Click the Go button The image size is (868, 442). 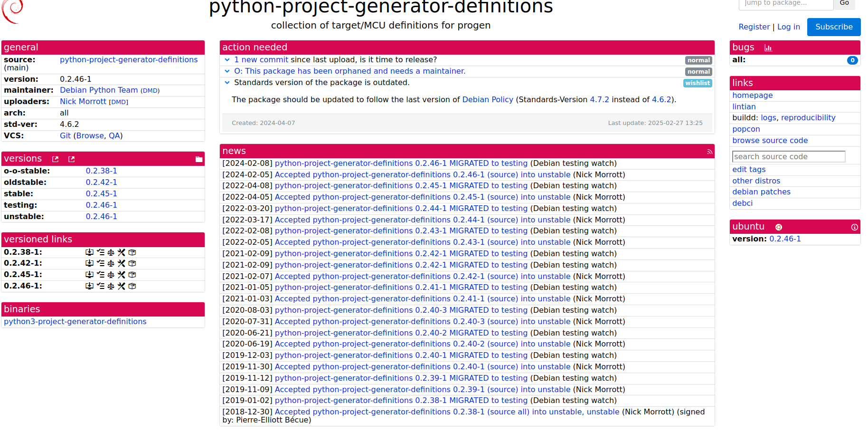(844, 3)
